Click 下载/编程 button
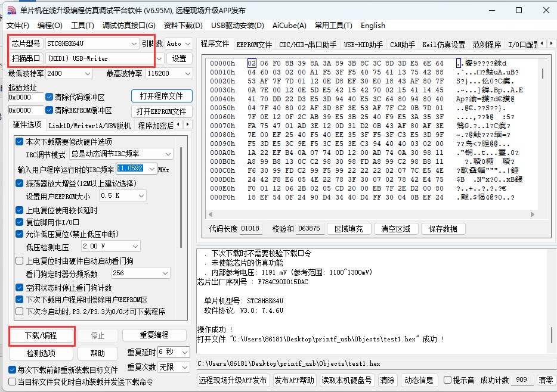 point(41,335)
